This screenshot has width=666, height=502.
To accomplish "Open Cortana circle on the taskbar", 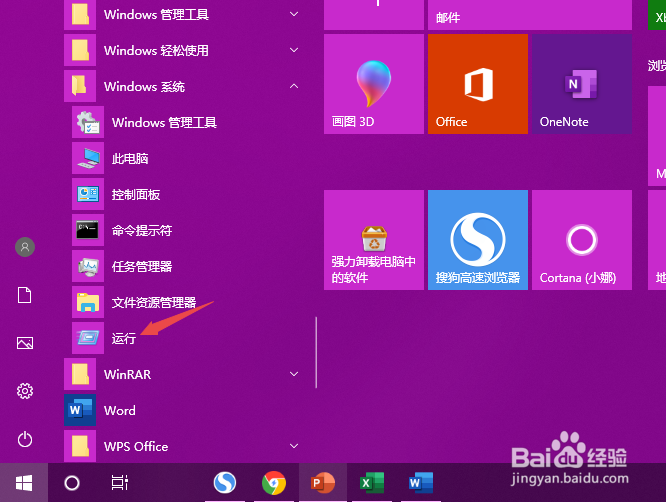I will pos(72,483).
